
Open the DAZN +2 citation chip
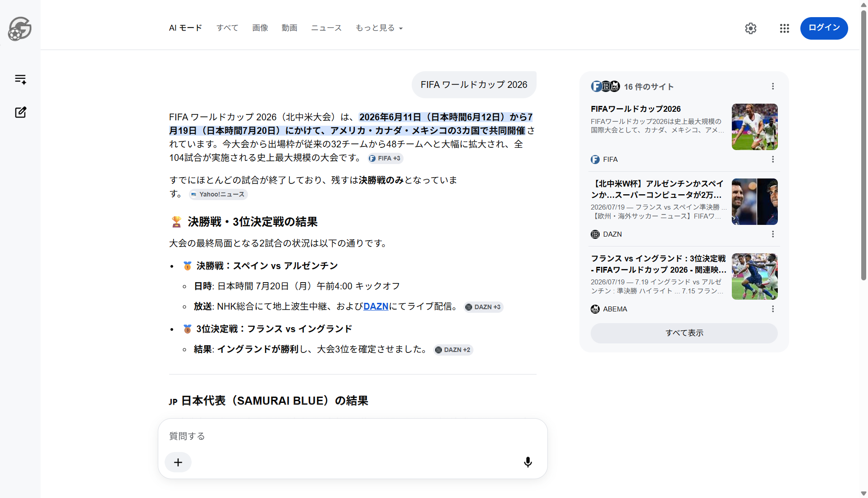pyautogui.click(x=453, y=350)
